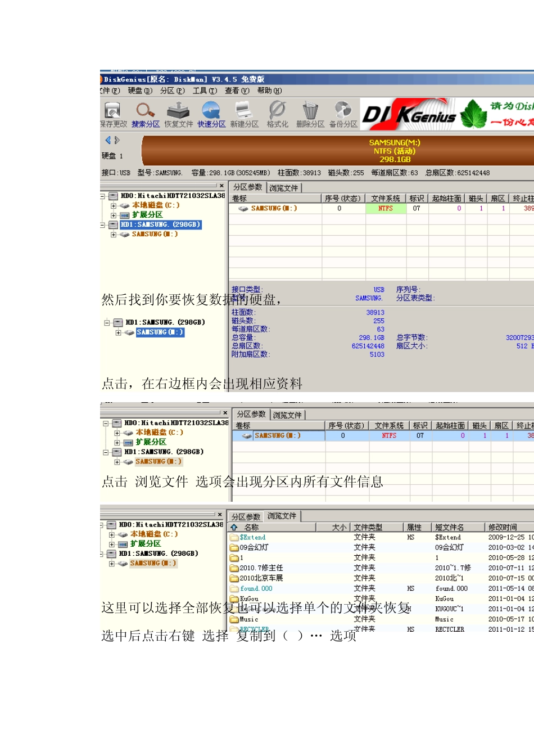
Task: Open the 工具(T) menu
Action: point(205,91)
